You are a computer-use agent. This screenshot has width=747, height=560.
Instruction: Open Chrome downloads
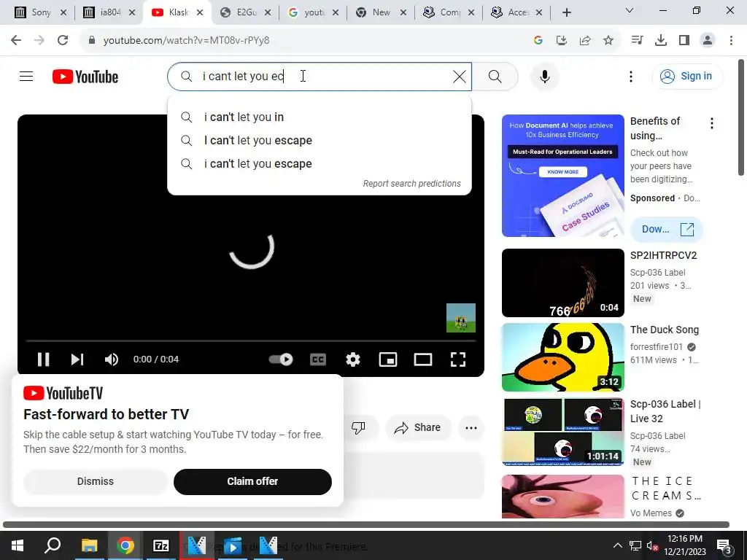pos(660,41)
